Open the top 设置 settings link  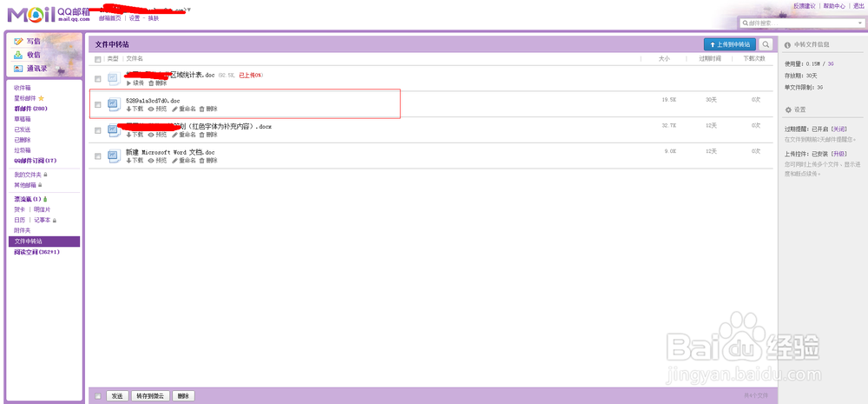(x=135, y=17)
